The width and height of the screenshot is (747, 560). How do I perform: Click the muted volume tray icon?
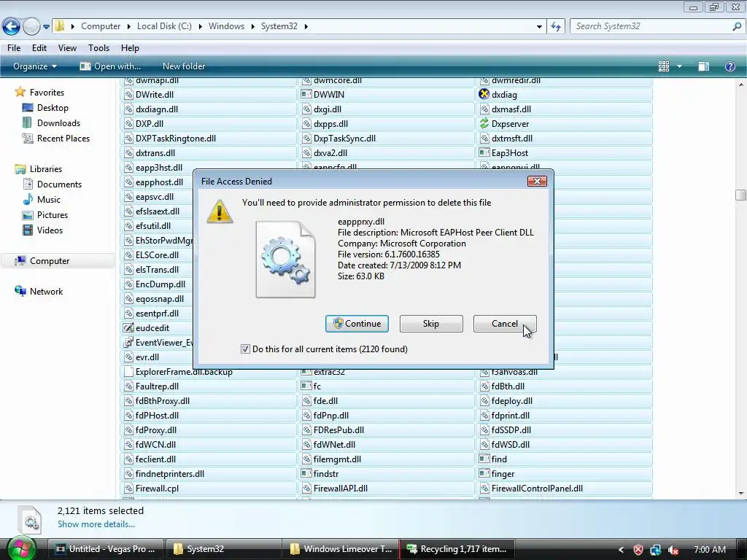click(x=673, y=550)
